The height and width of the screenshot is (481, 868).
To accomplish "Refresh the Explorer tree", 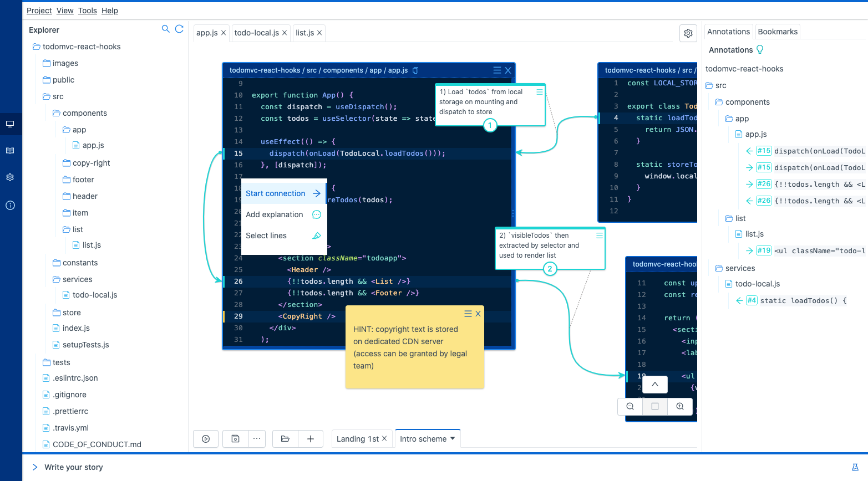I will (x=179, y=29).
